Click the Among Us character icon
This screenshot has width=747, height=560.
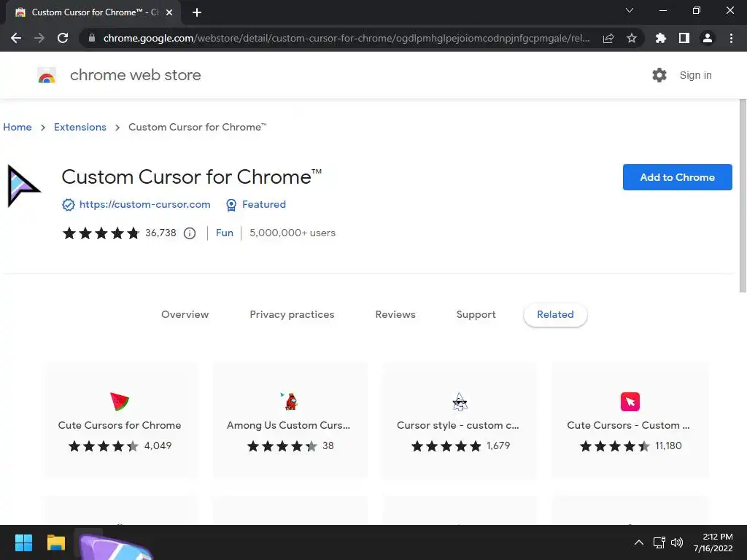point(290,402)
